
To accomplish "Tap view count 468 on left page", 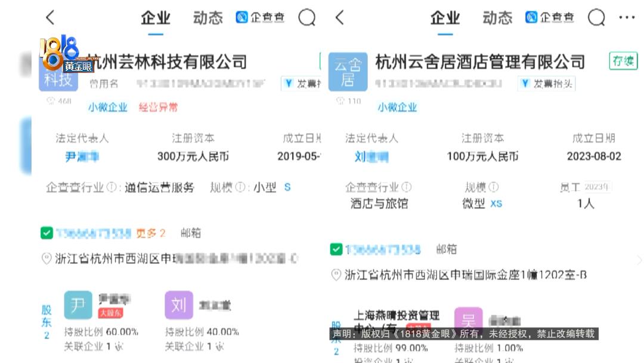I will (x=60, y=101).
